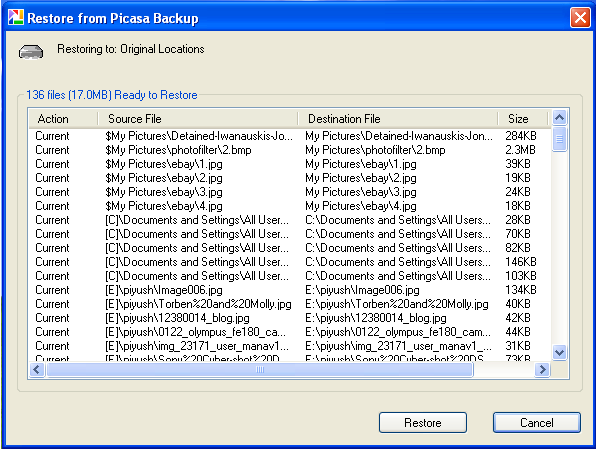
Task: Click the horizontal scrollbar left arrow
Action: click(37, 369)
